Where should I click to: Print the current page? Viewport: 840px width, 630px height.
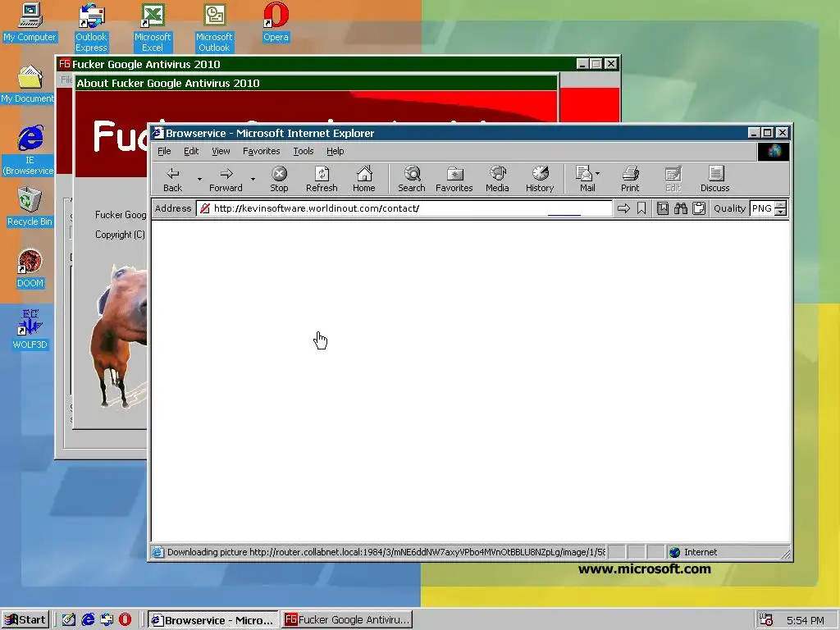pos(630,180)
